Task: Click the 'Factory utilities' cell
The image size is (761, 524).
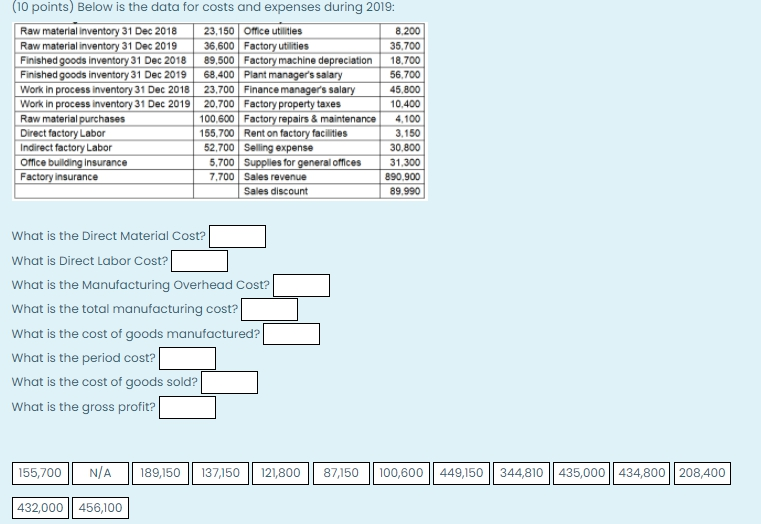Action: click(309, 46)
